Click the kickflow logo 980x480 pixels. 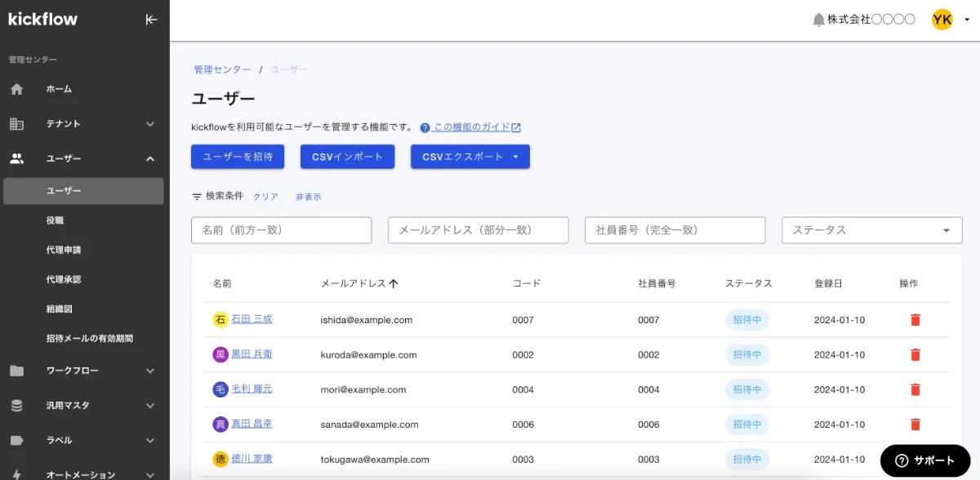pos(42,19)
